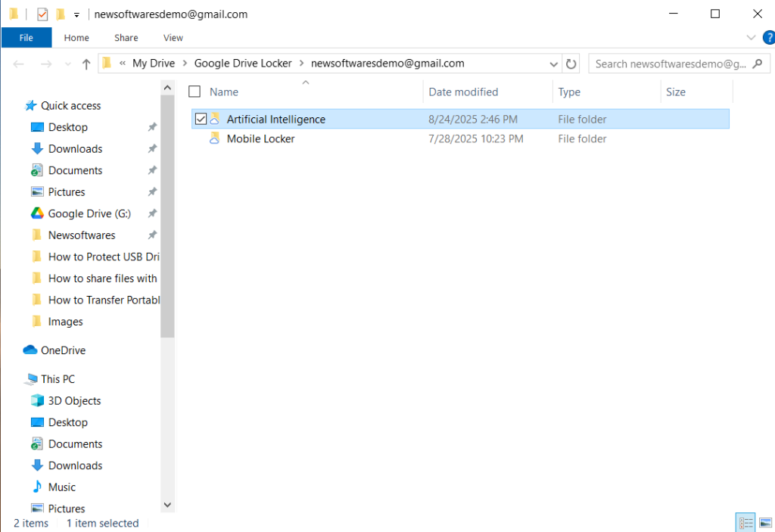The height and width of the screenshot is (532, 775).
Task: Switch to Large icons view in status bar
Action: (x=766, y=523)
